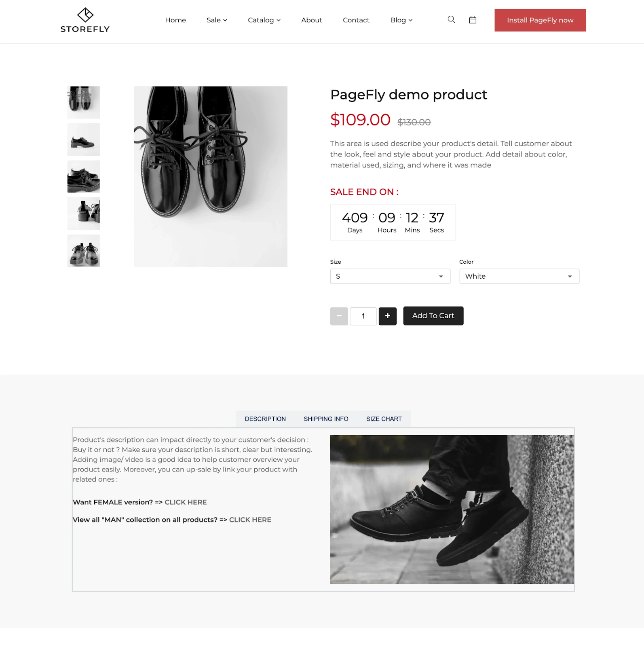Select the third shoe thumbnail
Image resolution: width=644 pixels, height=647 pixels.
pyautogui.click(x=84, y=177)
